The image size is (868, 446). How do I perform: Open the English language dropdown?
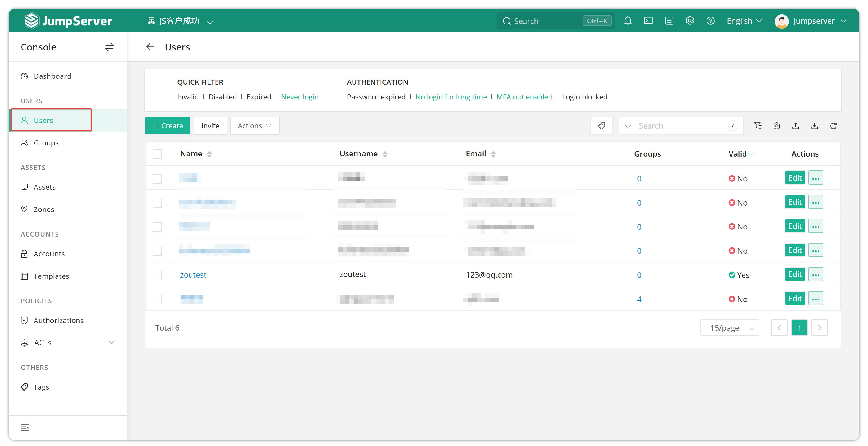click(x=744, y=21)
